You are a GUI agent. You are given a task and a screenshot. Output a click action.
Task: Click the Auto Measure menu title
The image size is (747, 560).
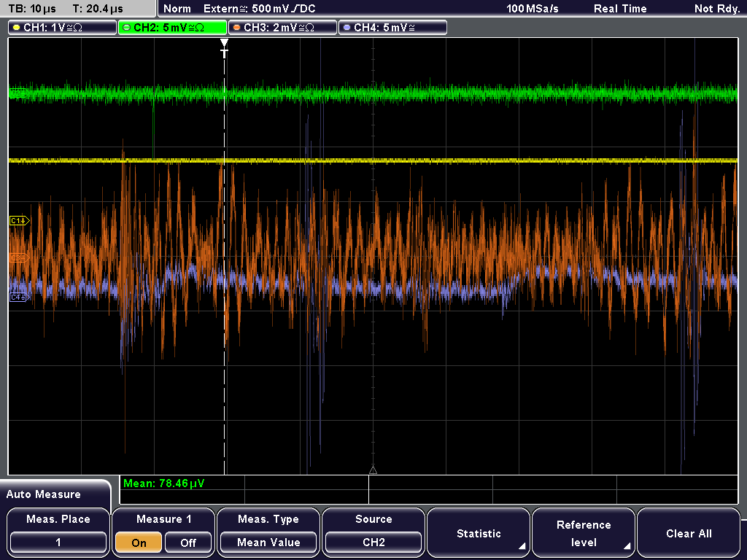44,494
